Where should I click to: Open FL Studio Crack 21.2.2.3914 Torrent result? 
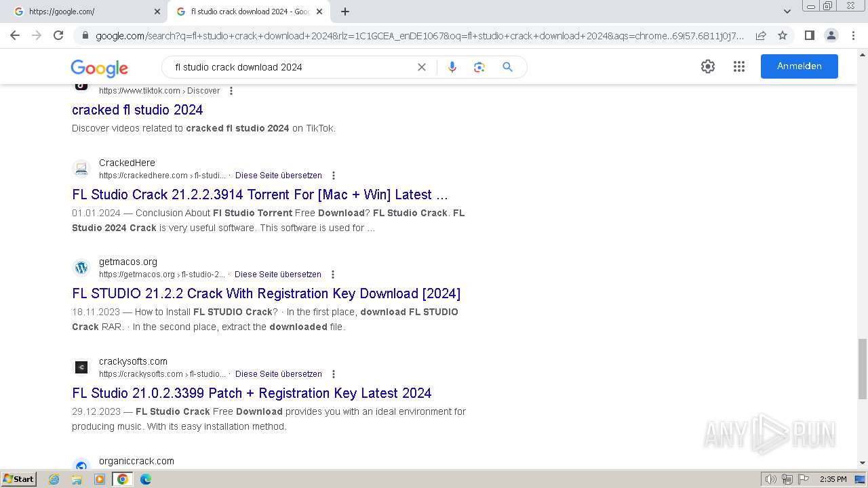coord(260,195)
